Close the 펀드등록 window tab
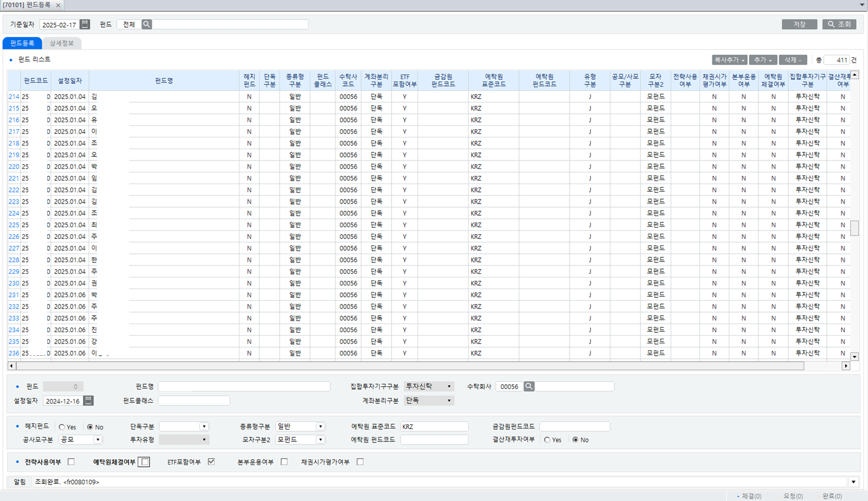The image size is (868, 501). (58, 5)
